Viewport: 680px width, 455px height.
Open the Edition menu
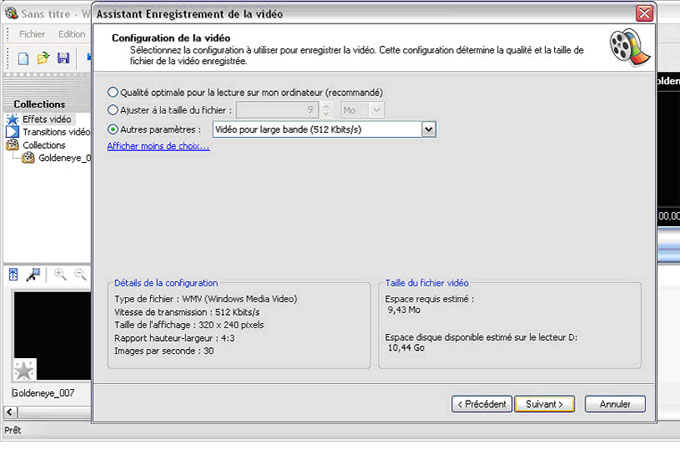click(x=72, y=34)
